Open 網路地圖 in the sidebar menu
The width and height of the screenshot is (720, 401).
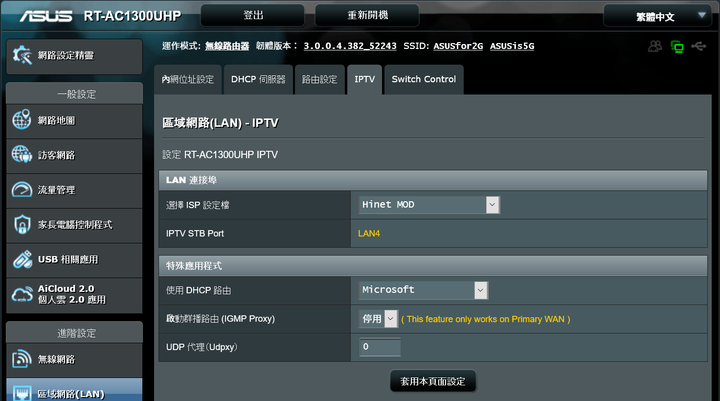(x=74, y=121)
